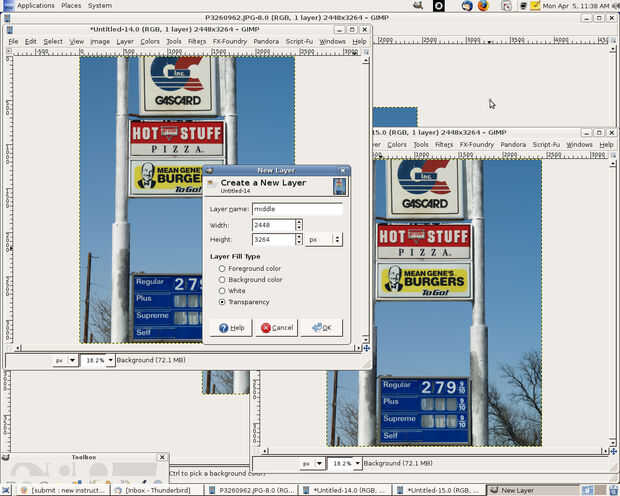
Task: Click the trash icon in bottom panel
Action: 612,490
